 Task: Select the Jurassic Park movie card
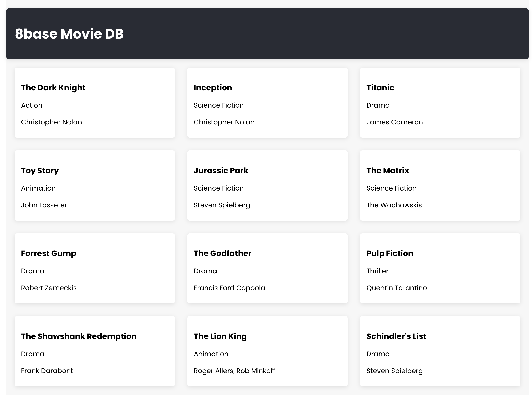point(267,185)
